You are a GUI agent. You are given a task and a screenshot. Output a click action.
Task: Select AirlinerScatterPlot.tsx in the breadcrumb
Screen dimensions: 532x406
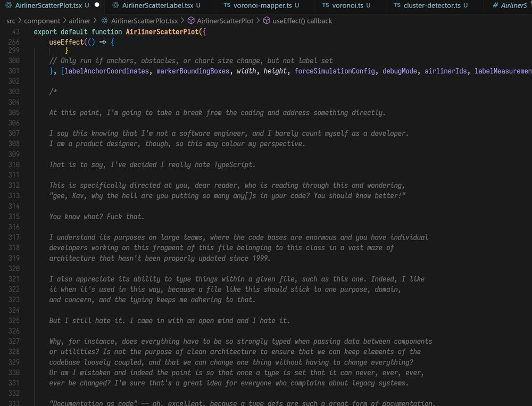[145, 21]
